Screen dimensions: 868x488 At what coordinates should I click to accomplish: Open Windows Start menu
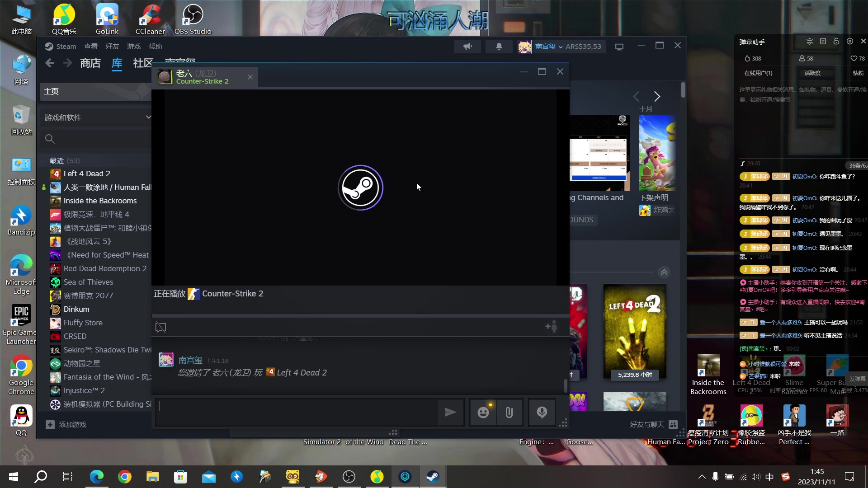(x=13, y=476)
